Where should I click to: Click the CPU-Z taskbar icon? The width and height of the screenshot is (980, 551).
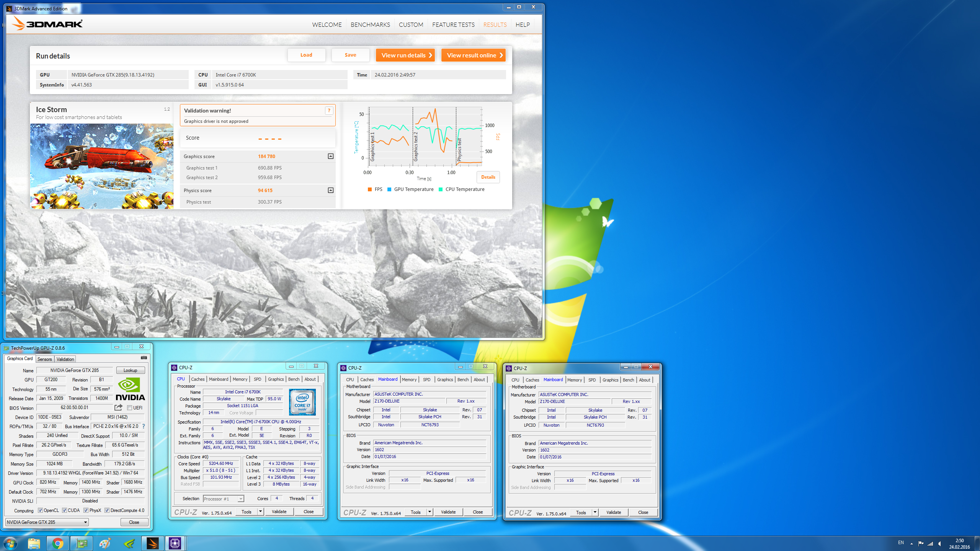click(x=175, y=543)
